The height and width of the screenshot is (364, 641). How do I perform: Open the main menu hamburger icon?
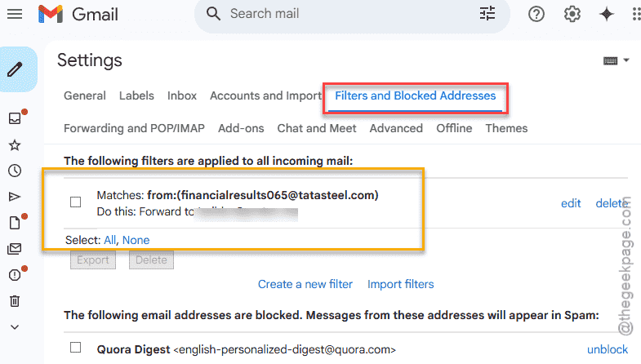click(x=15, y=15)
